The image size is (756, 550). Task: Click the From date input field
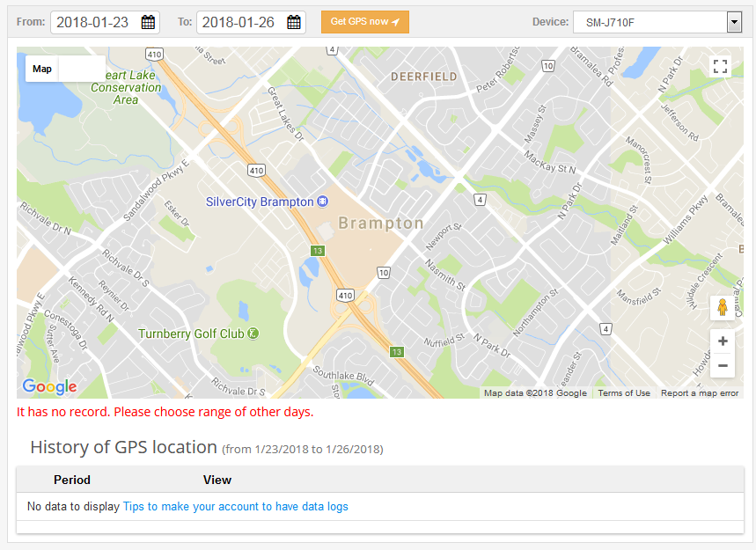coord(105,22)
